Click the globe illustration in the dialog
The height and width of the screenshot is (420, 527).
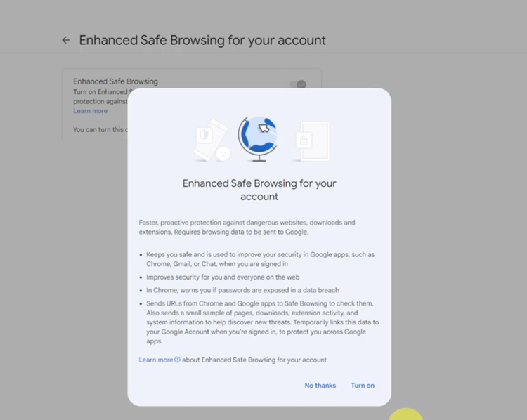pos(258,139)
